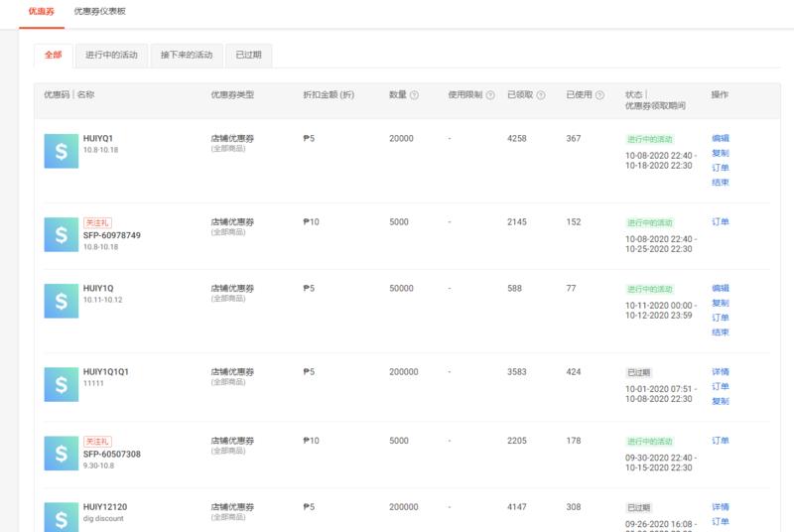
Task: Open 详情 for HUIY1Q1Q1 voucher
Action: 720,371
